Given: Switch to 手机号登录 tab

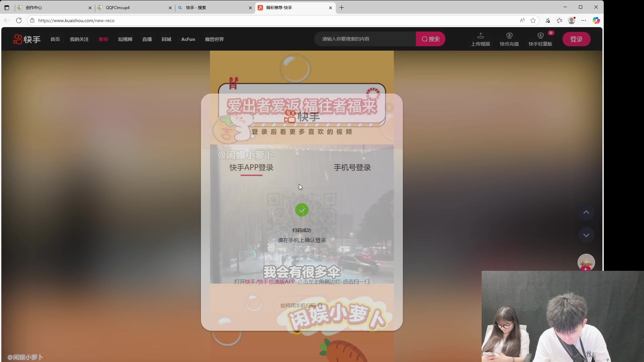Looking at the screenshot, I should click(x=352, y=168).
